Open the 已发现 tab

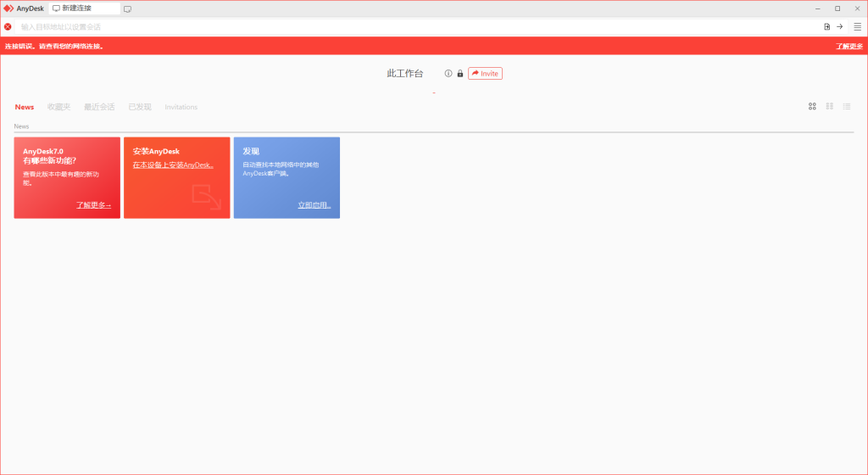(x=140, y=107)
